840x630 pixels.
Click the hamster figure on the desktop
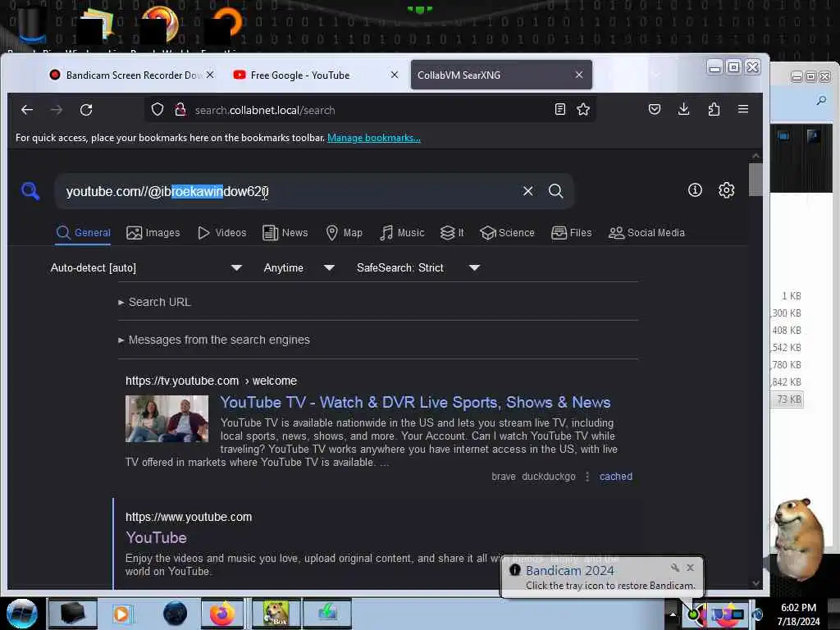pos(798,538)
